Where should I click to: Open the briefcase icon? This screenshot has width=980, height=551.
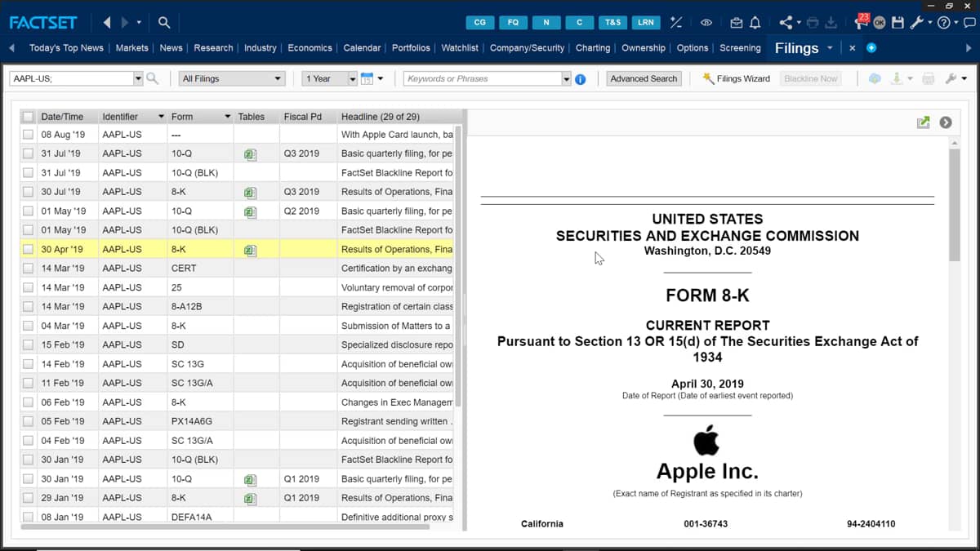click(x=736, y=23)
